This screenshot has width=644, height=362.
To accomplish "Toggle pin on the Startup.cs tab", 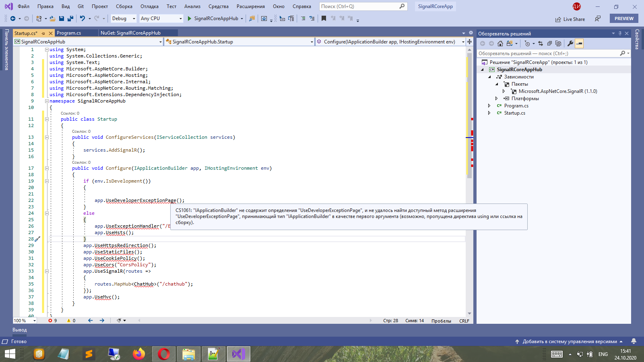I will (43, 33).
